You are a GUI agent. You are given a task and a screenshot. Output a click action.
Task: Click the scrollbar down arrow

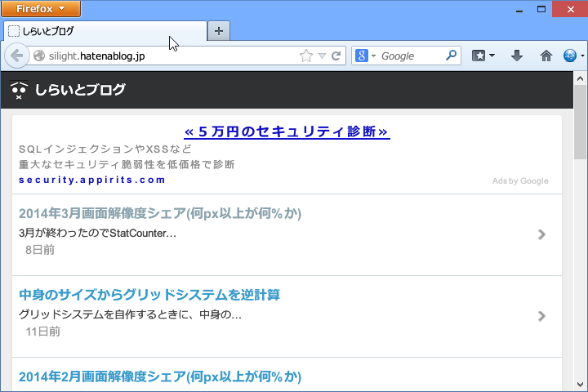click(580, 385)
